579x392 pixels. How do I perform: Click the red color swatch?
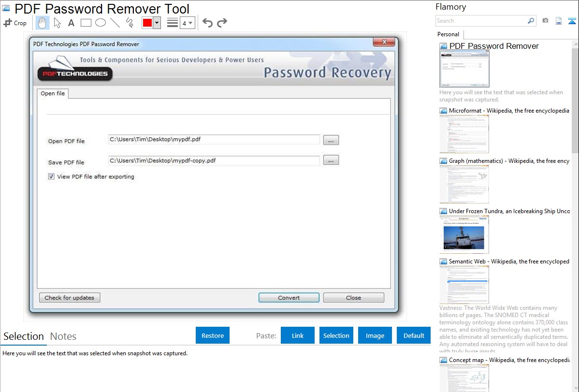[x=147, y=23]
